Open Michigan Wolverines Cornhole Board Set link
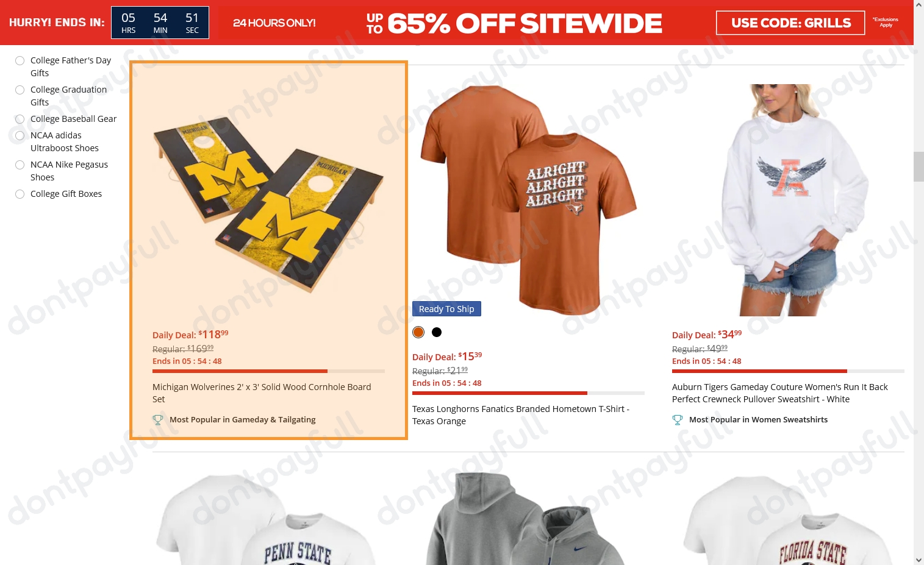Viewport: 924px width, 565px height. click(x=262, y=393)
